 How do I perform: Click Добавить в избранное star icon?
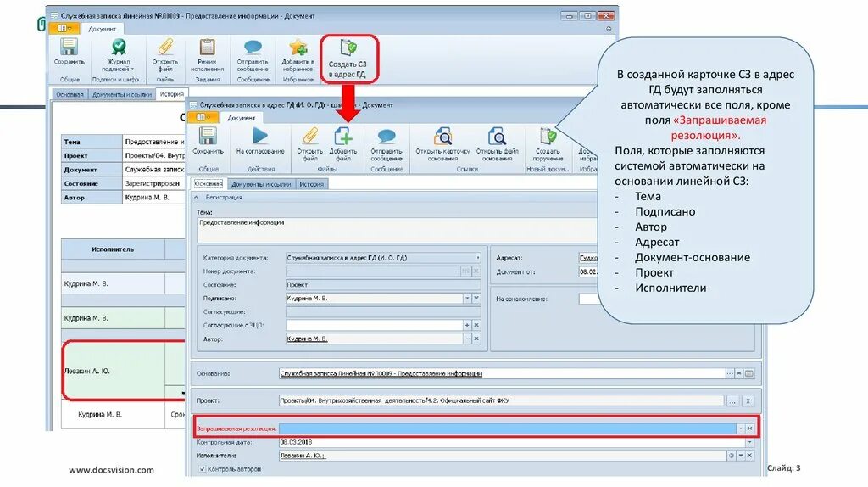(298, 48)
